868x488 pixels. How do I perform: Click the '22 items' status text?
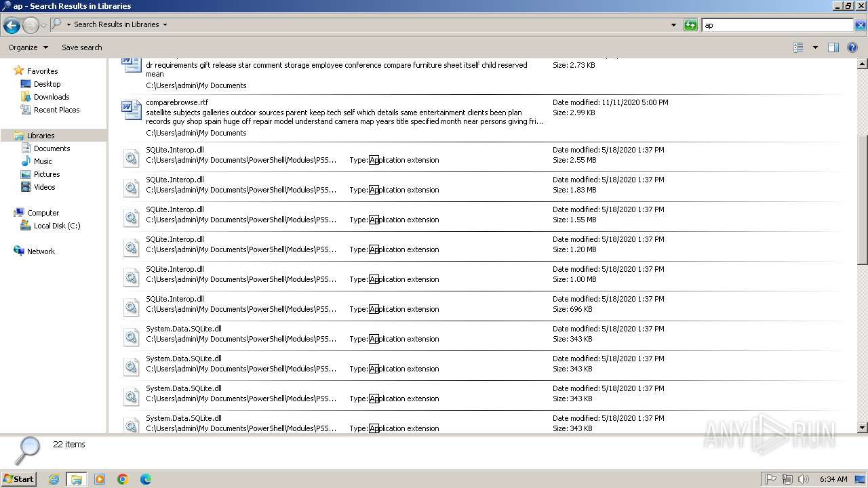(x=69, y=445)
